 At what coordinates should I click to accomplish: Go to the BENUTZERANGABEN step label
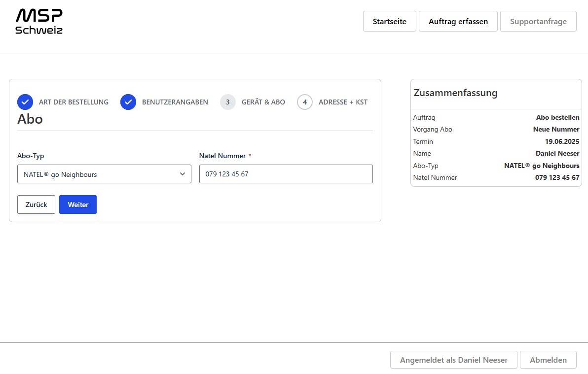pyautogui.click(x=175, y=102)
